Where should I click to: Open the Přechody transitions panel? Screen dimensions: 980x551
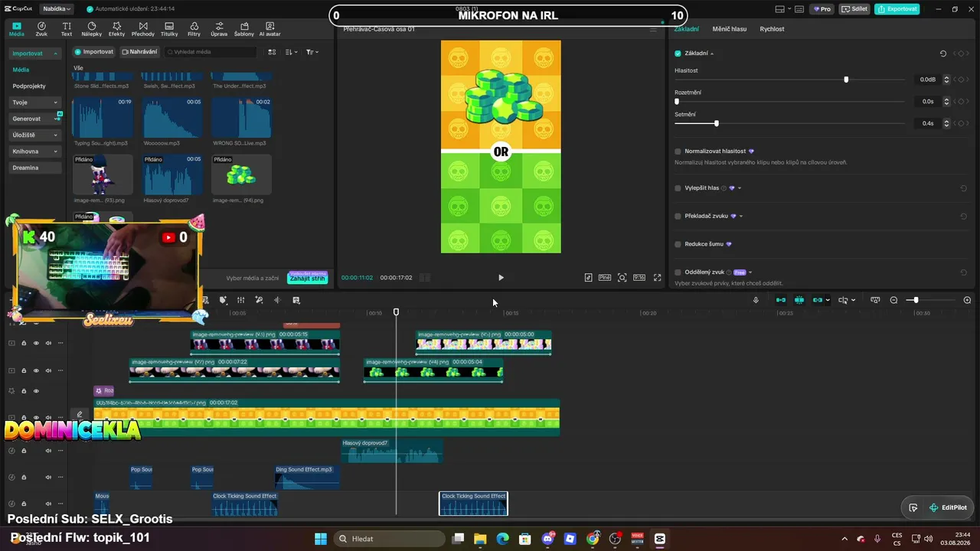coord(143,29)
